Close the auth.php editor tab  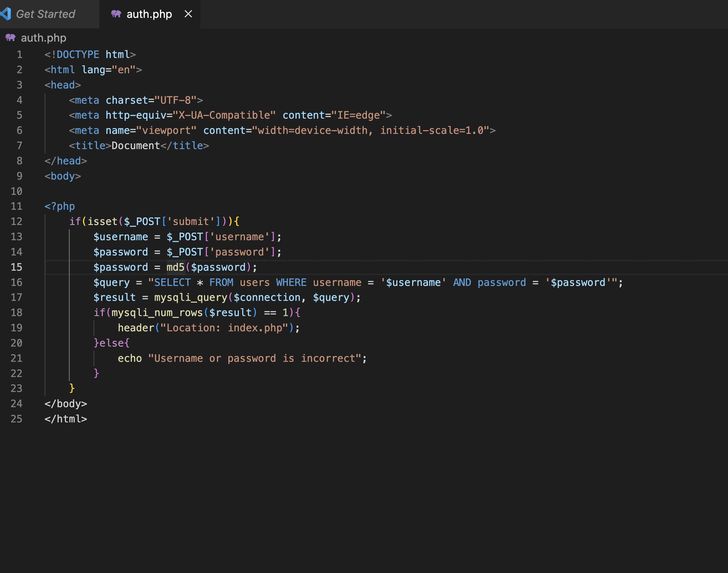(188, 14)
